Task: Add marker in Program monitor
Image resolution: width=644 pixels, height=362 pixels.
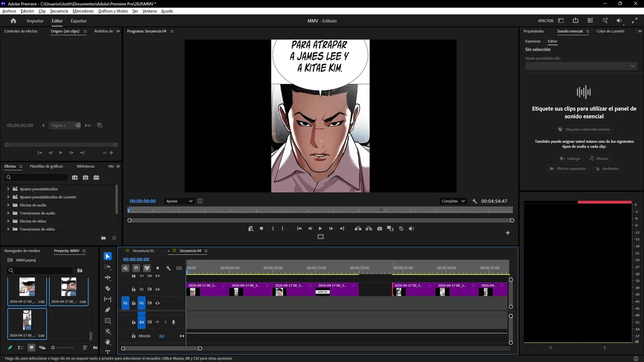Action: pyautogui.click(x=261, y=229)
